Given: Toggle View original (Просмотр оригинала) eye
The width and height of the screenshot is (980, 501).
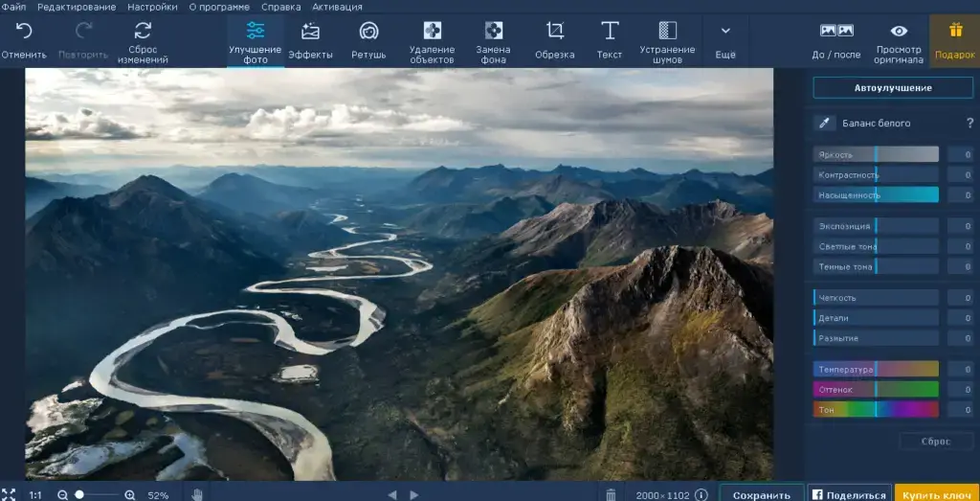Looking at the screenshot, I should pos(899,32).
